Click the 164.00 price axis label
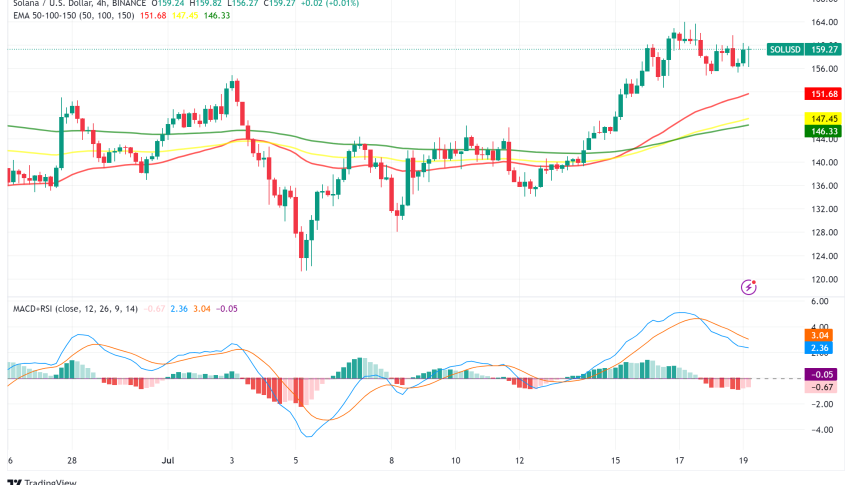This screenshot has width=852, height=485. point(824,22)
